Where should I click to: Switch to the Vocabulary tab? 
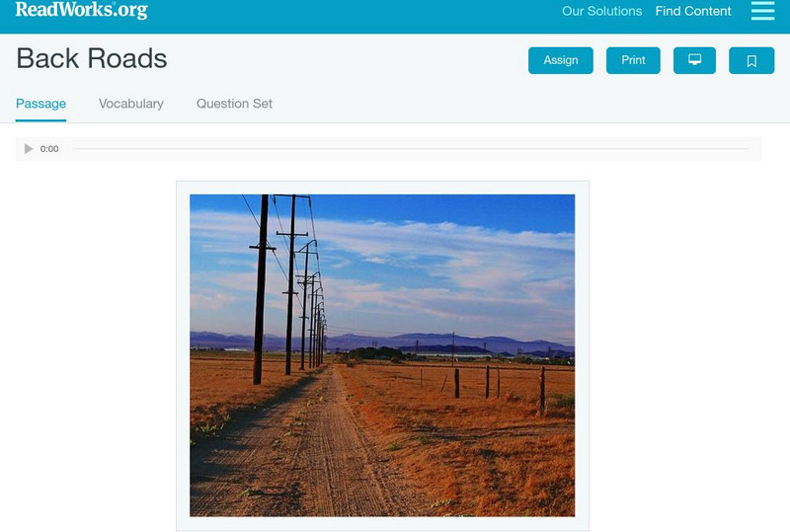(131, 104)
